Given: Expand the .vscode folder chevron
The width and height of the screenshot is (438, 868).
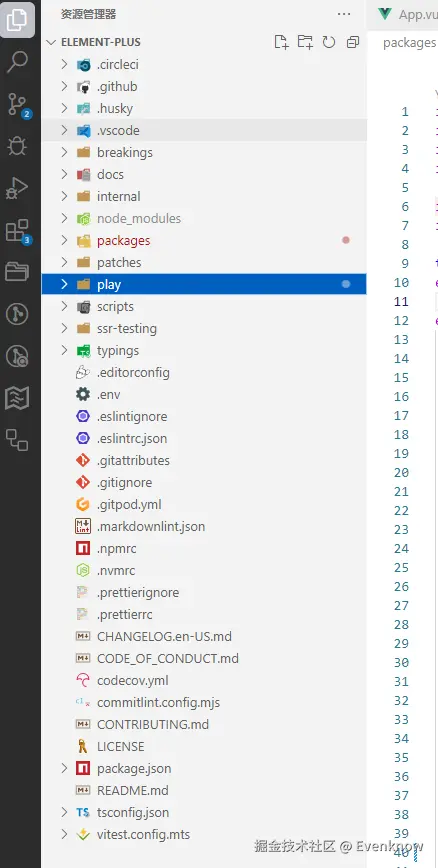Looking at the screenshot, I should tap(64, 131).
